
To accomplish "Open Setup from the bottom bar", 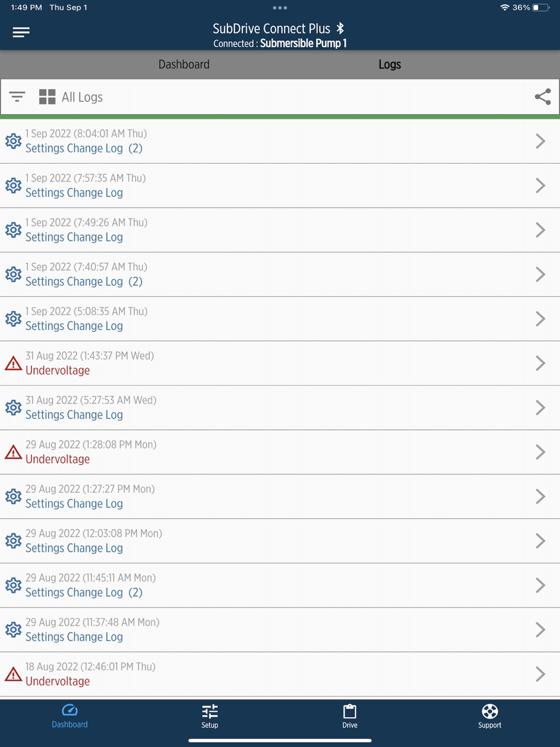I will (210, 716).
